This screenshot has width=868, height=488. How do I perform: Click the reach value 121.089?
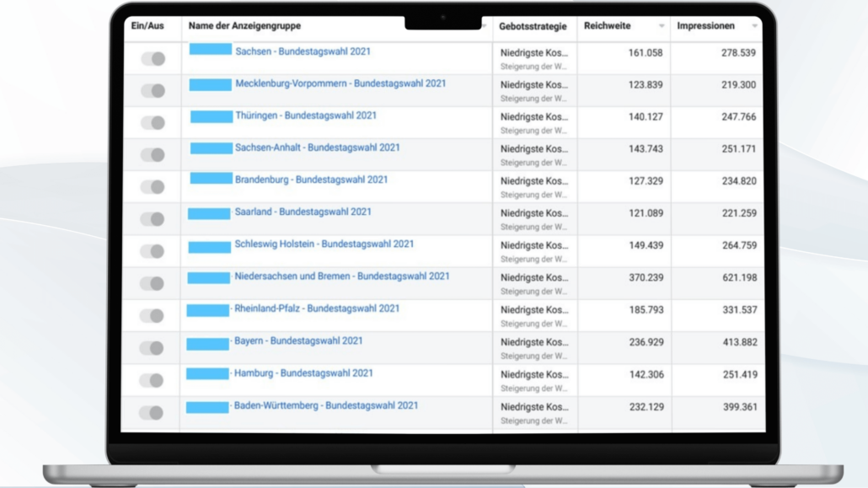click(646, 214)
